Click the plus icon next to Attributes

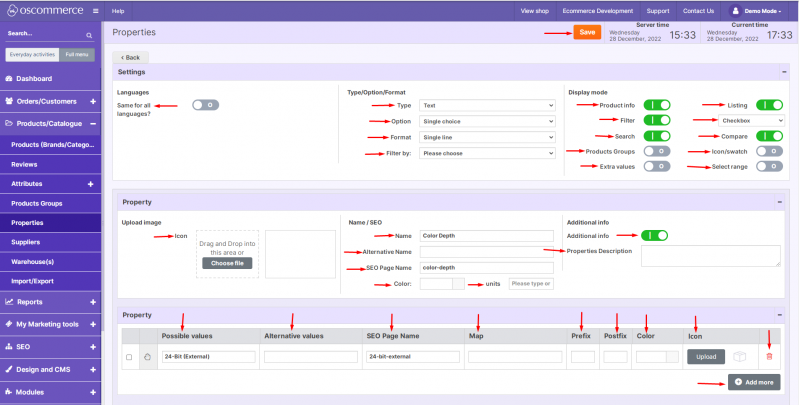coord(91,184)
